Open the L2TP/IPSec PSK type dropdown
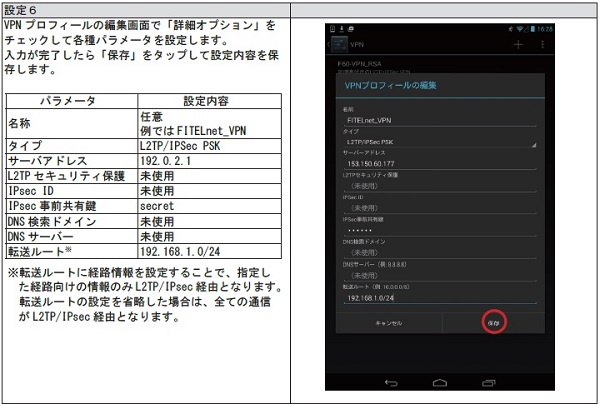 point(438,142)
